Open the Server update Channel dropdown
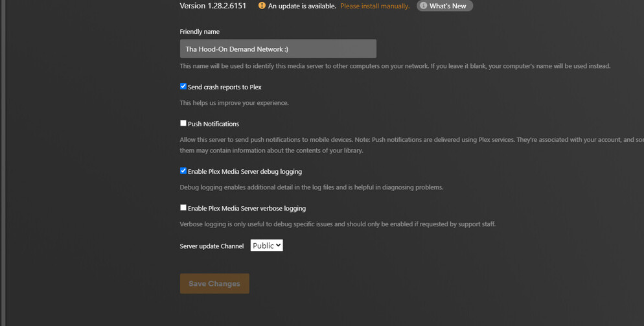The width and height of the screenshot is (644, 326). click(266, 246)
